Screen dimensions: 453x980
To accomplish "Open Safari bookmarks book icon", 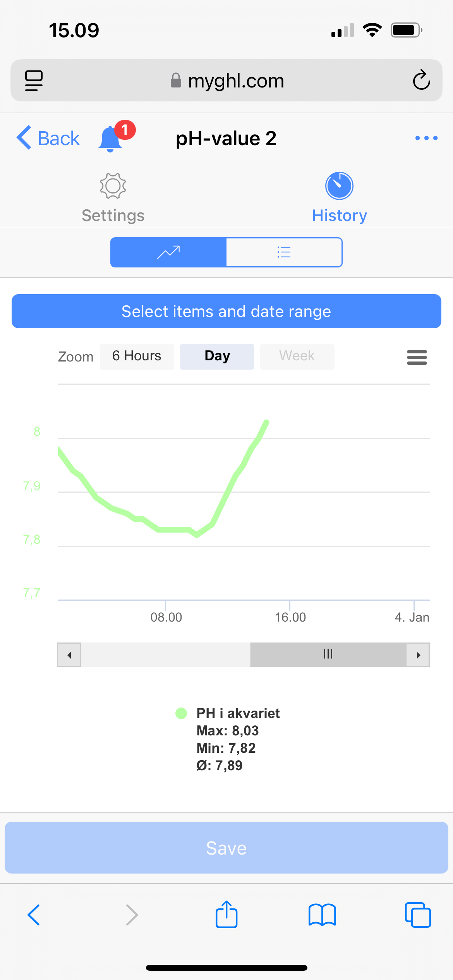I will coord(322,915).
